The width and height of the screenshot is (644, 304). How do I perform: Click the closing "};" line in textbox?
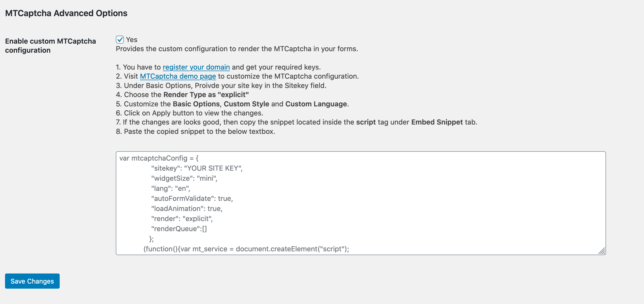151,239
